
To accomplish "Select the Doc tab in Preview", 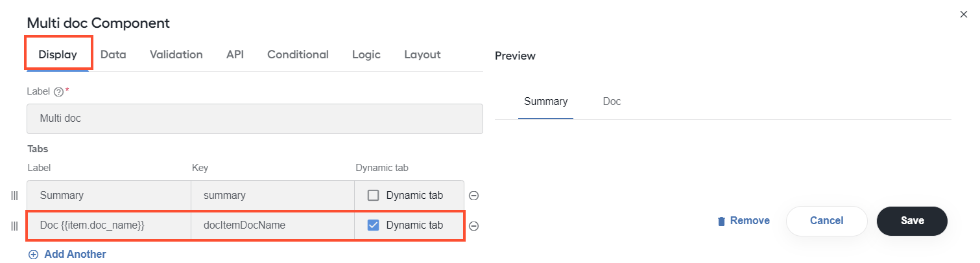I will point(612,102).
